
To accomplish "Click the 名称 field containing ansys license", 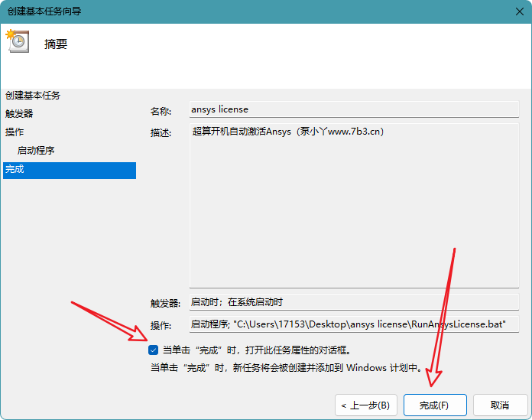I will coord(354,109).
